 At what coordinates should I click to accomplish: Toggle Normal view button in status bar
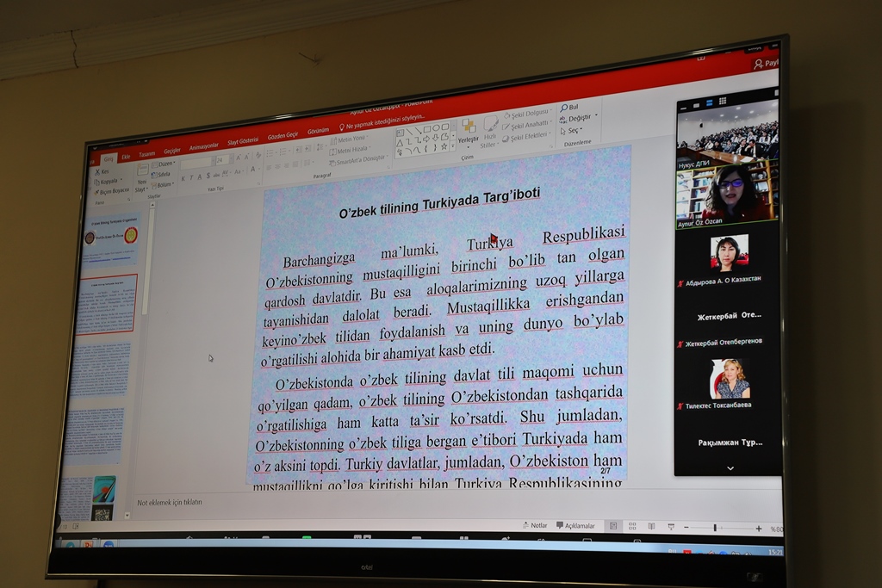coord(612,525)
